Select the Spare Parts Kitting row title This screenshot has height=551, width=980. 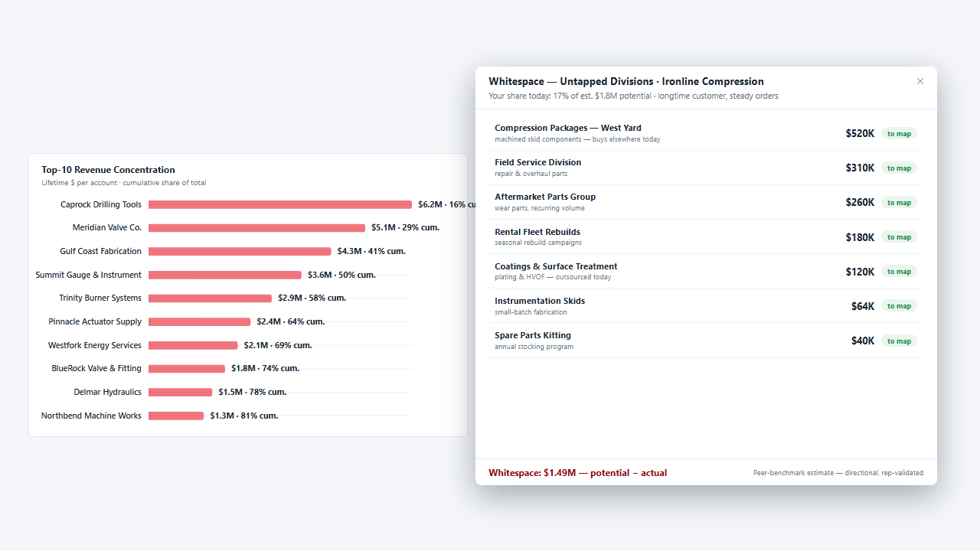pyautogui.click(x=533, y=335)
